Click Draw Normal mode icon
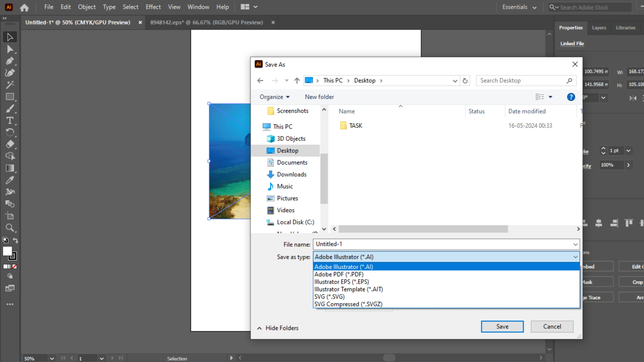This screenshot has width=644, height=362. [x=10, y=276]
